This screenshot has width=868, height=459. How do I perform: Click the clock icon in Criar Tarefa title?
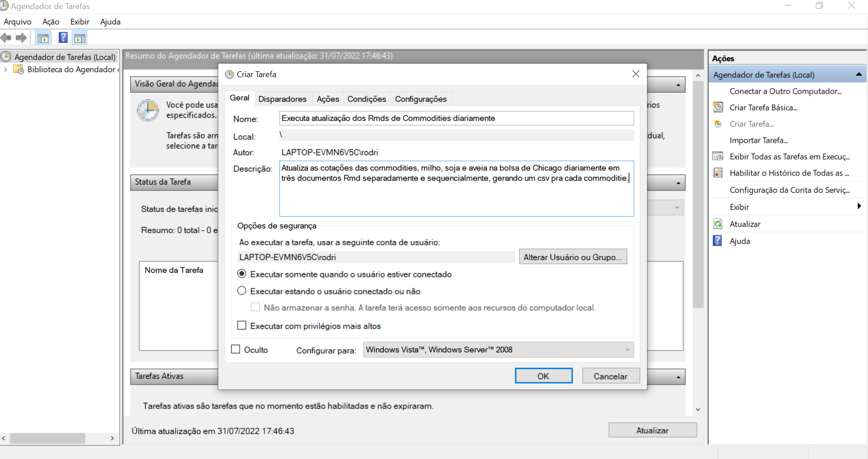(x=229, y=74)
